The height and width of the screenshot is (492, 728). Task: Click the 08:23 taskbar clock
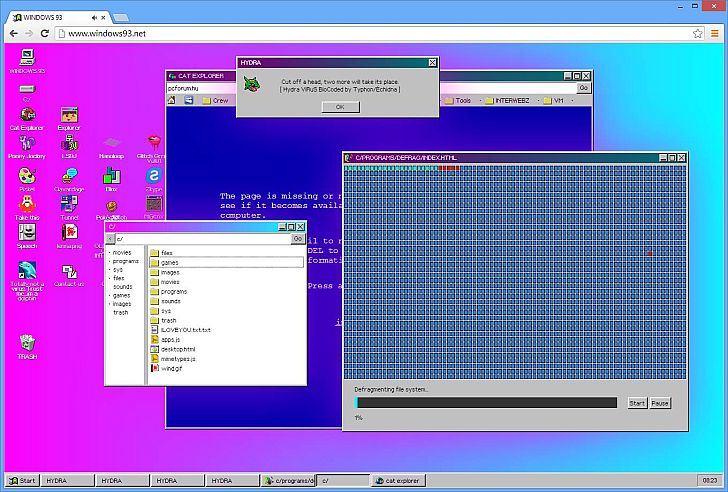click(709, 481)
